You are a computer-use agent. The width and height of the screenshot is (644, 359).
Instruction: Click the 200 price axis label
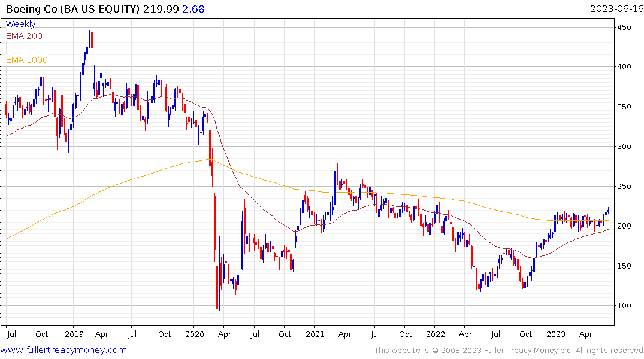[624, 226]
